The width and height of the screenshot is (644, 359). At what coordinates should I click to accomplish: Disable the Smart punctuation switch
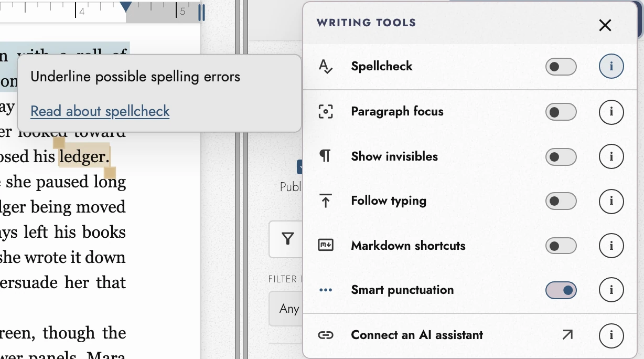point(561,290)
